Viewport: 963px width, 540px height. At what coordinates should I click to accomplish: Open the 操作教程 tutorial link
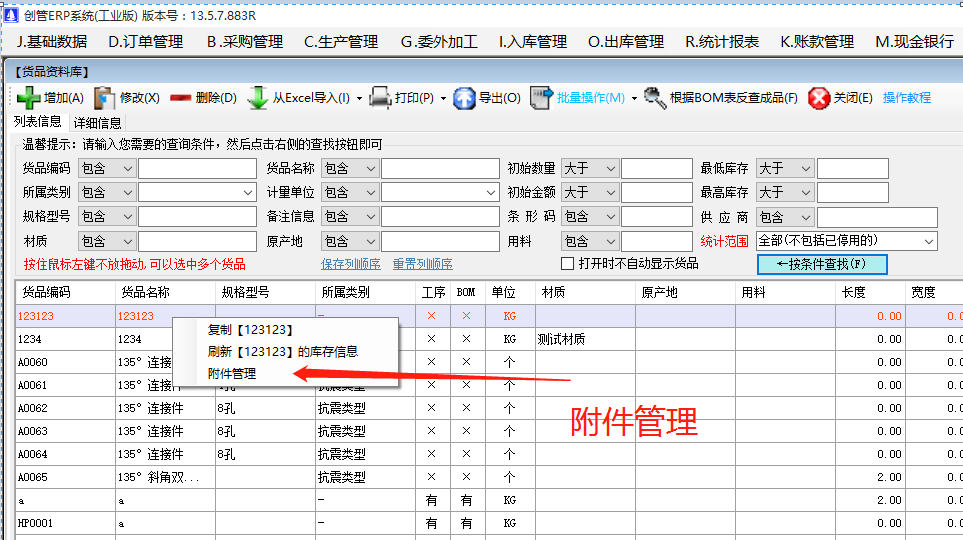point(906,98)
